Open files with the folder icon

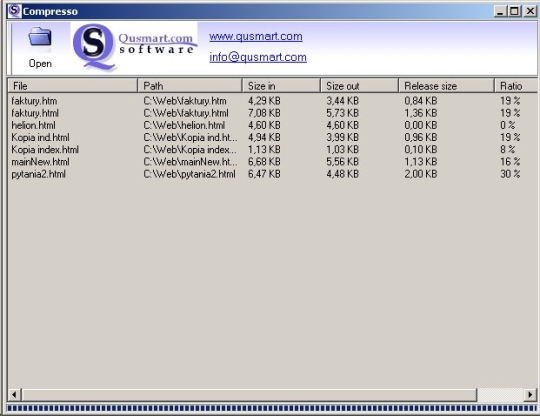pyautogui.click(x=40, y=48)
